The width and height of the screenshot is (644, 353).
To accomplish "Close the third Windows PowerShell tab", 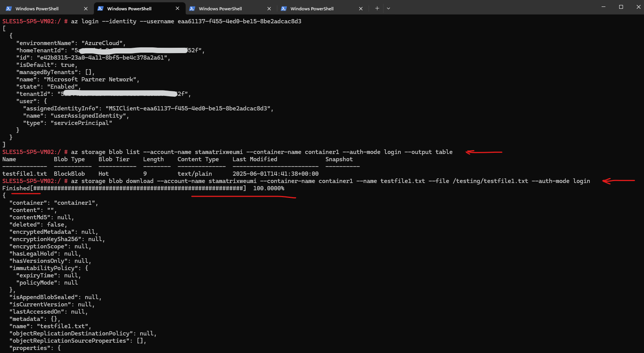I will (269, 8).
